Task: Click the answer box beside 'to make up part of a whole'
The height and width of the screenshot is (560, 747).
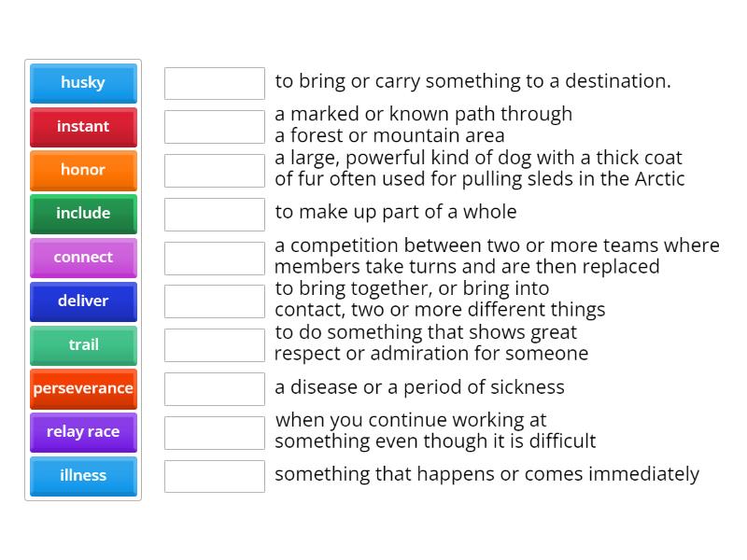Action: 214,214
